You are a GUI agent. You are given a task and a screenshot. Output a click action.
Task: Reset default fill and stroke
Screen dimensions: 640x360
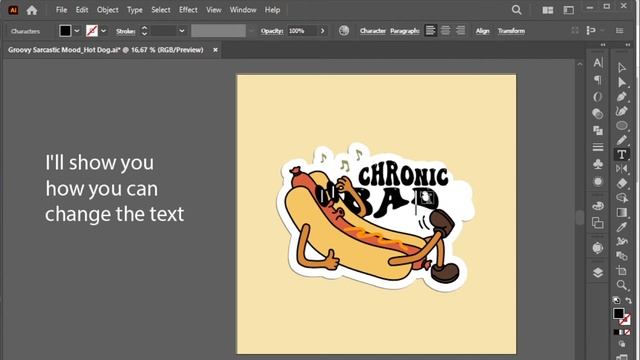(x=616, y=301)
